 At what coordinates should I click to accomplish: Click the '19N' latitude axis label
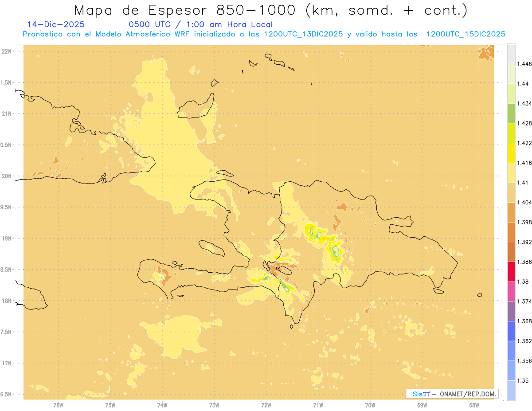[x=7, y=239]
